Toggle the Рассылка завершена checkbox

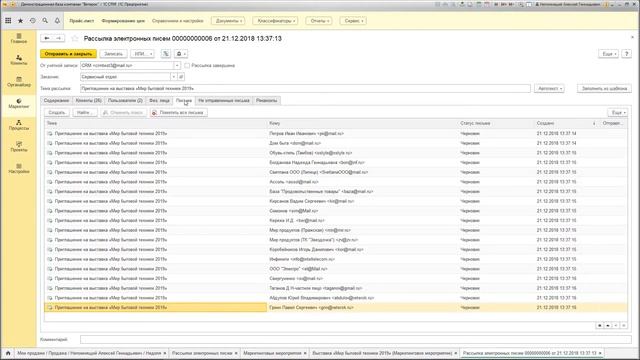187,65
